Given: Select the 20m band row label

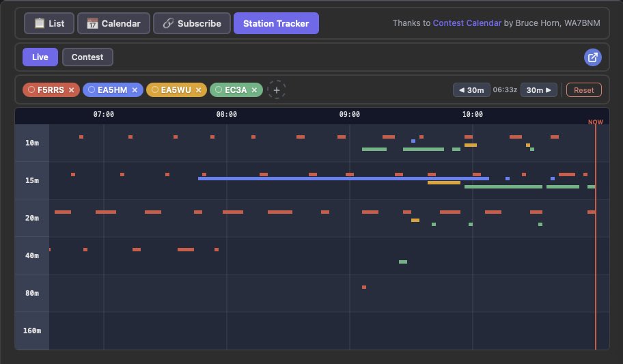Looking at the screenshot, I should coord(32,218).
